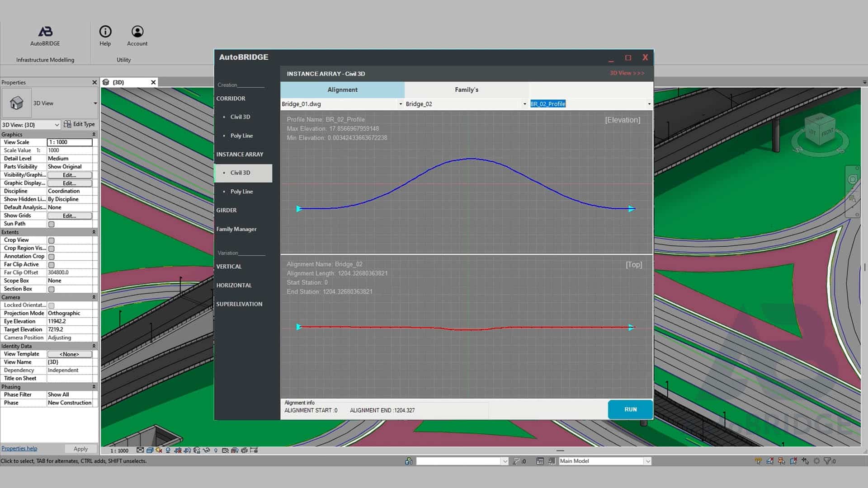Click the RUN button

tap(630, 409)
